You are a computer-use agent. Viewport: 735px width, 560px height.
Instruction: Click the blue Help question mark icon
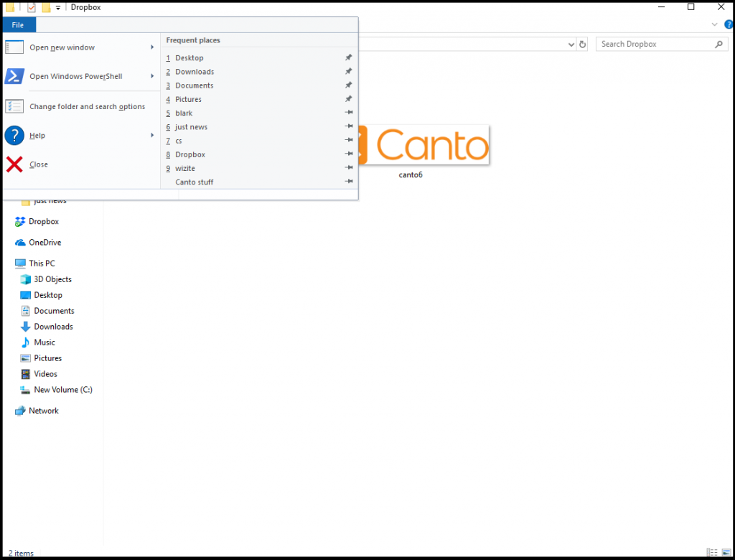[14, 135]
